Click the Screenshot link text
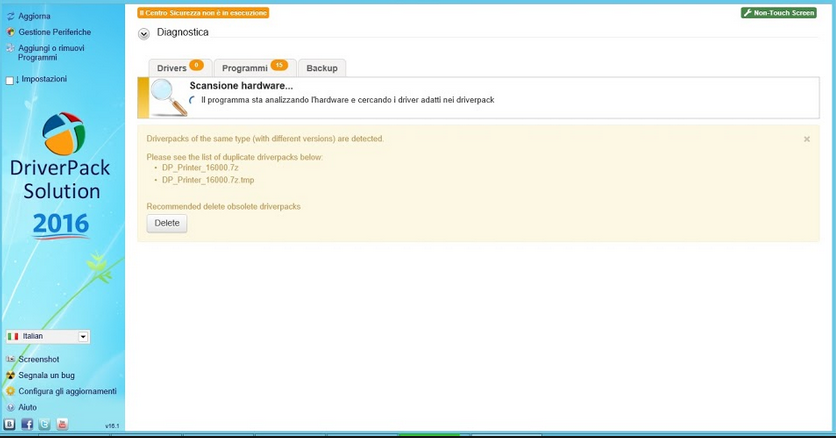The image size is (836, 438). pos(39,359)
